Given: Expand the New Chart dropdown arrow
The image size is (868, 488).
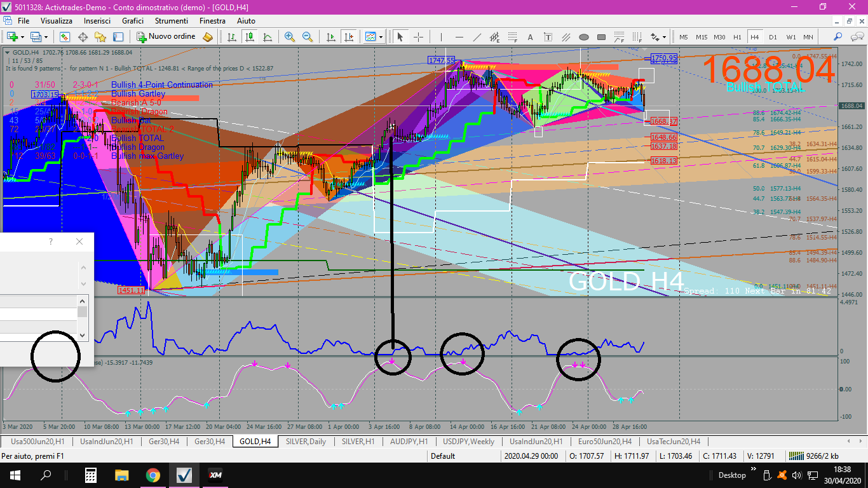Looking at the screenshot, I should point(22,37).
